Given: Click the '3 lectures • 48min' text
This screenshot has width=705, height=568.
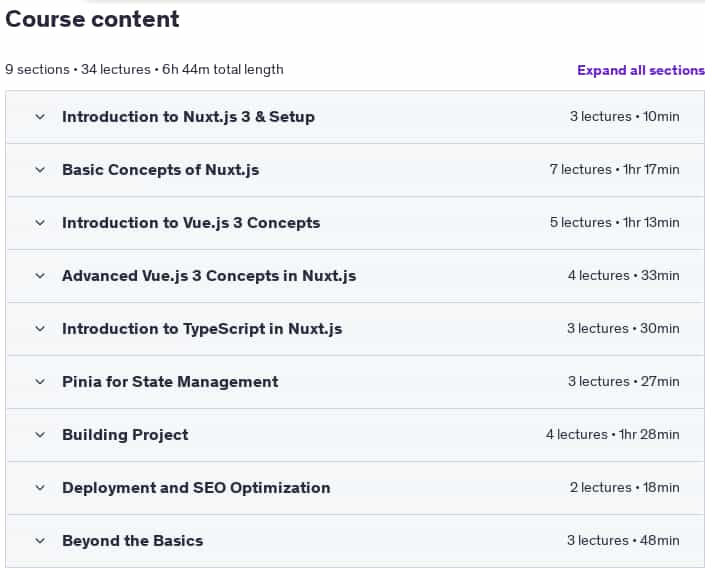Looking at the screenshot, I should click(x=623, y=540).
